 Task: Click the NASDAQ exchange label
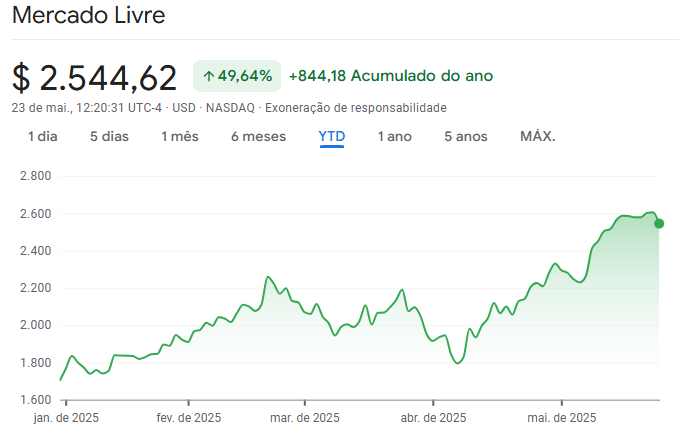click(230, 107)
